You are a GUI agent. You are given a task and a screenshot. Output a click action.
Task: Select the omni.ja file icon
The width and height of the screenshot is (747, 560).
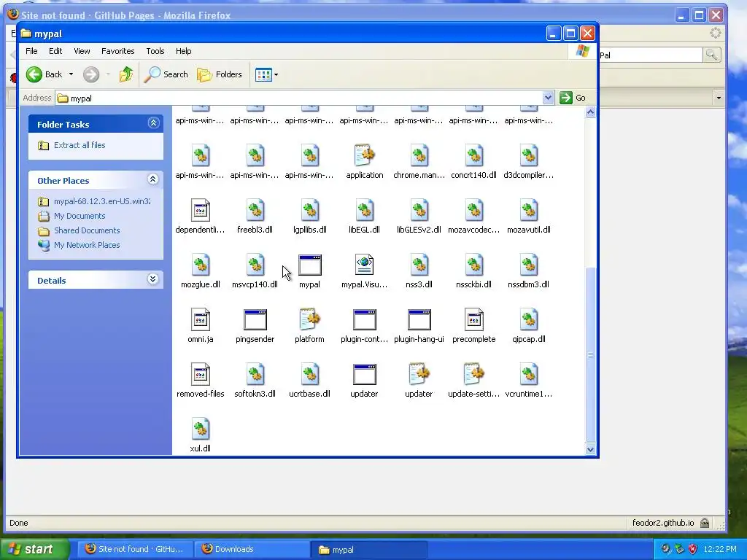[200, 319]
